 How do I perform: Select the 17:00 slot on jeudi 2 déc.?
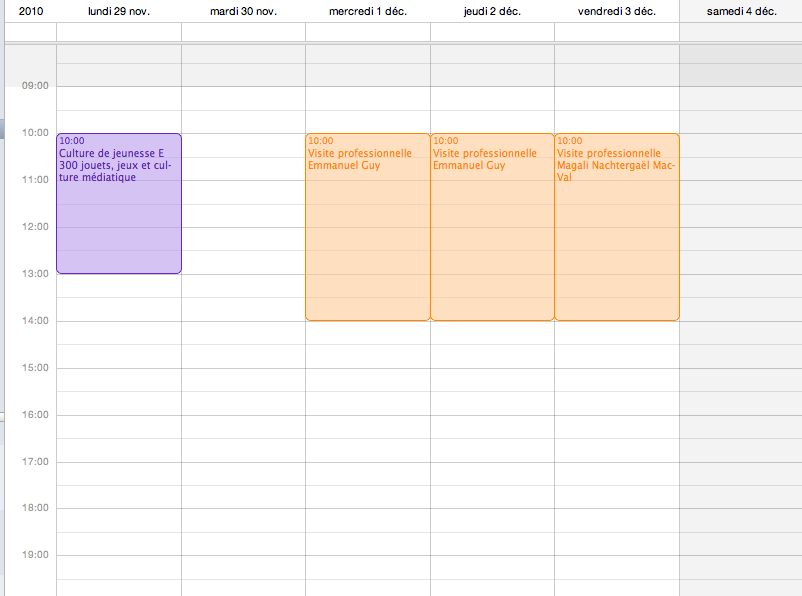[x=492, y=474]
